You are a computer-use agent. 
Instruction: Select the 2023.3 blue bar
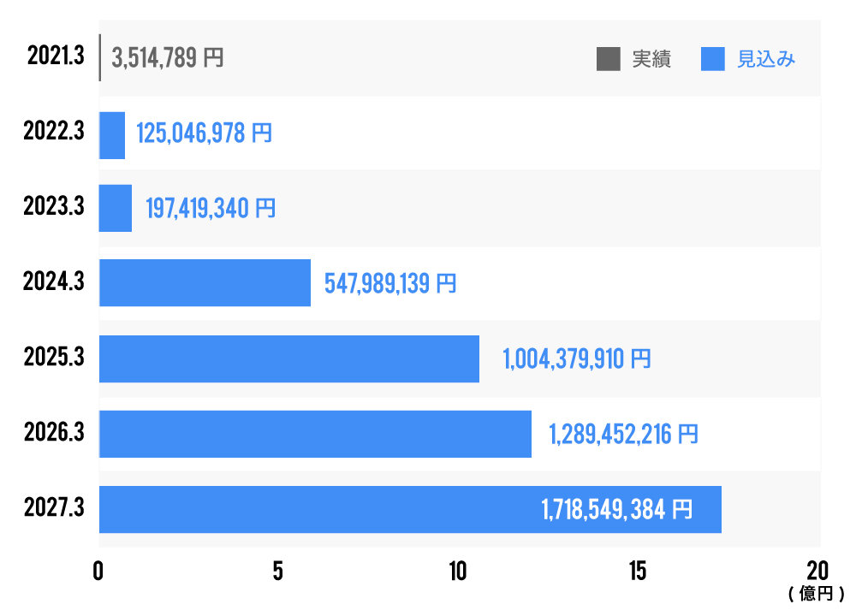click(116, 208)
